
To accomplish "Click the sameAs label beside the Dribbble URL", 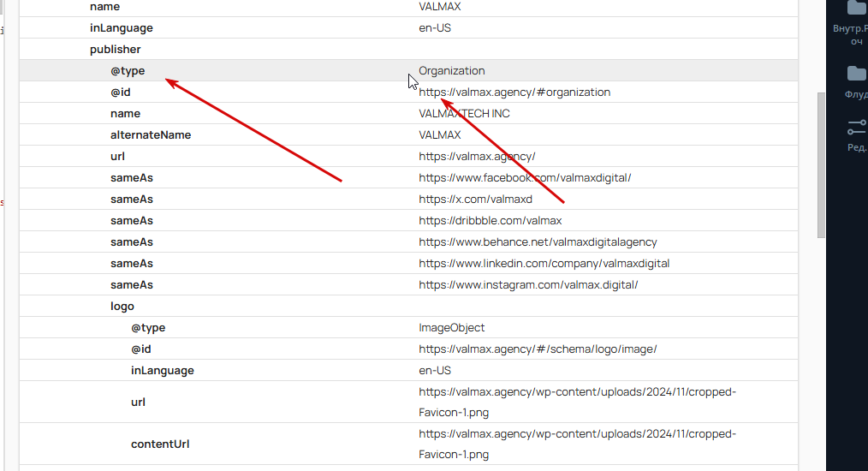I will tap(131, 221).
